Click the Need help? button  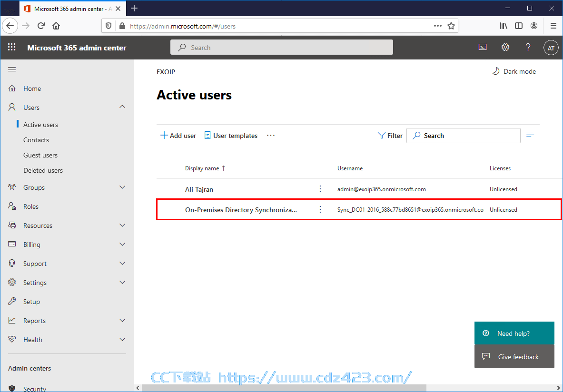514,333
